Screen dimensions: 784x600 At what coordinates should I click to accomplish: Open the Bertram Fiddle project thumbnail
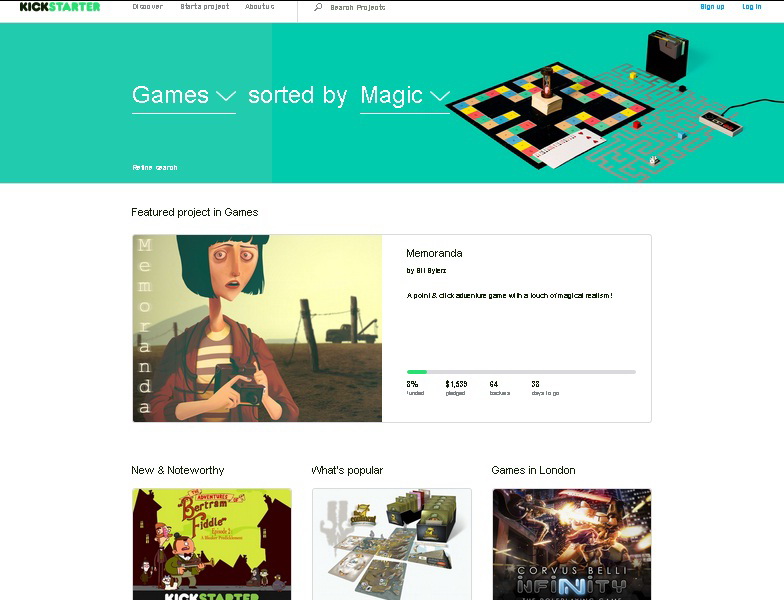click(212, 544)
